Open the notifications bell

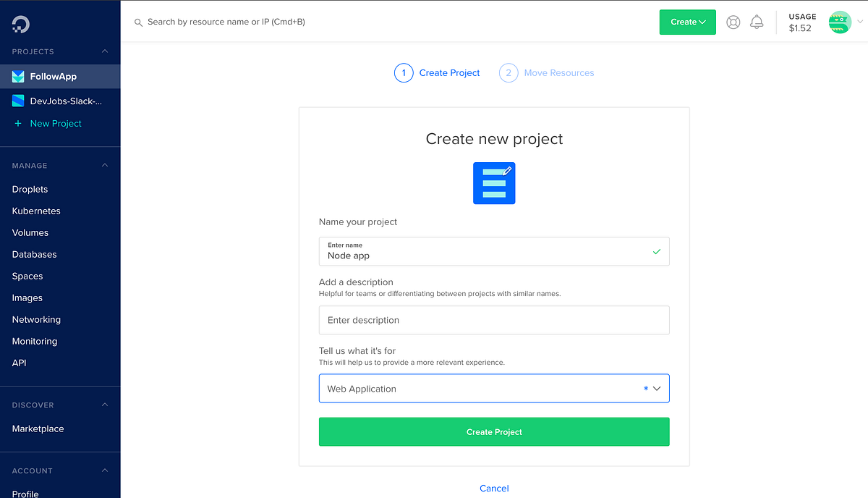click(757, 22)
